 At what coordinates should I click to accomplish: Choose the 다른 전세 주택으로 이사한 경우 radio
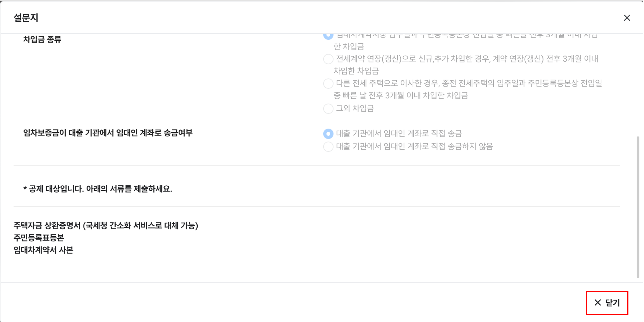(328, 83)
